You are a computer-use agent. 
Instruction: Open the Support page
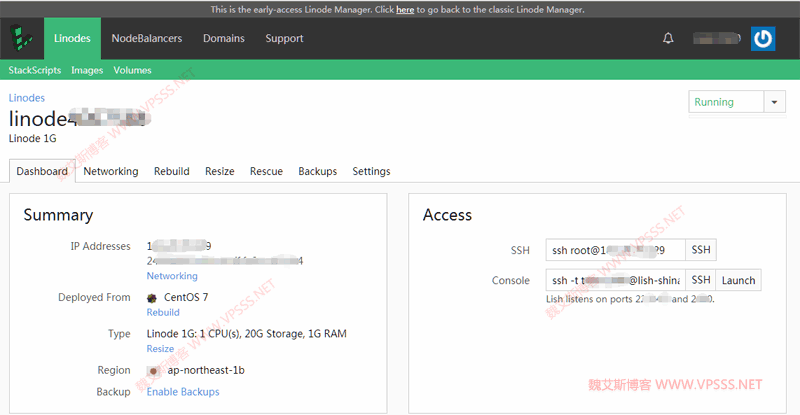[x=284, y=39]
